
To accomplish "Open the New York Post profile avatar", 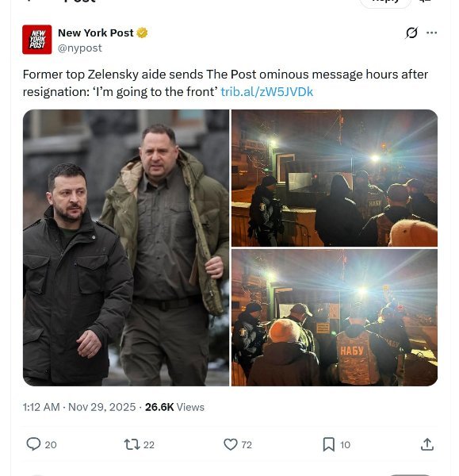I will (37, 40).
